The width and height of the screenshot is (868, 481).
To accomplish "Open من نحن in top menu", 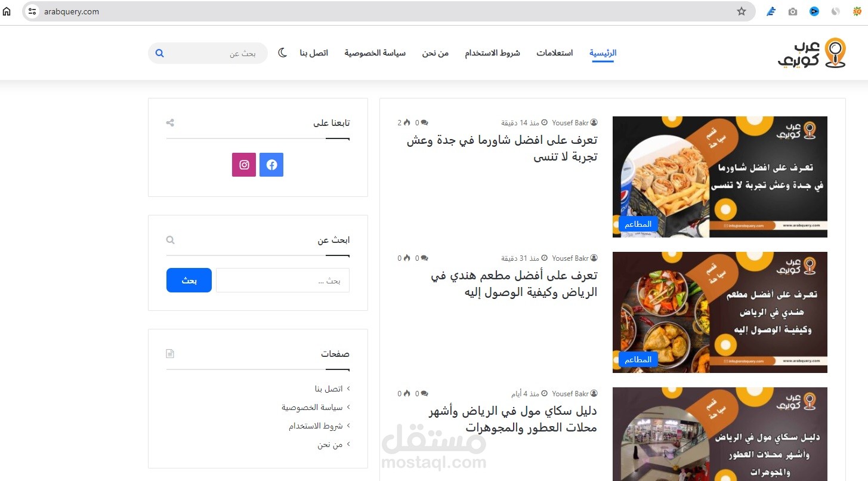I will 435,53.
